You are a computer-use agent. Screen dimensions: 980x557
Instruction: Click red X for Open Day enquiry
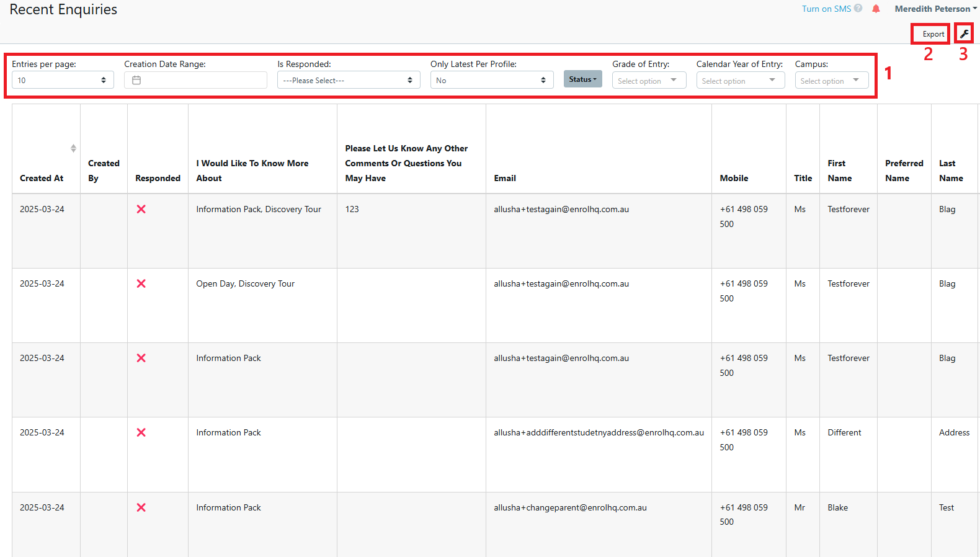pyautogui.click(x=141, y=283)
